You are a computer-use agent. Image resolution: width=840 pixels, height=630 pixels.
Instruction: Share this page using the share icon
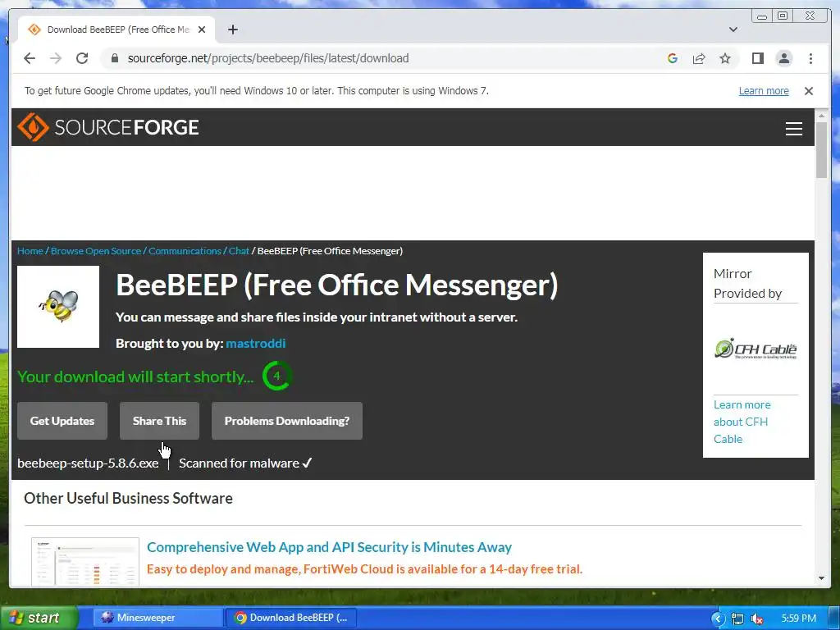tap(699, 58)
